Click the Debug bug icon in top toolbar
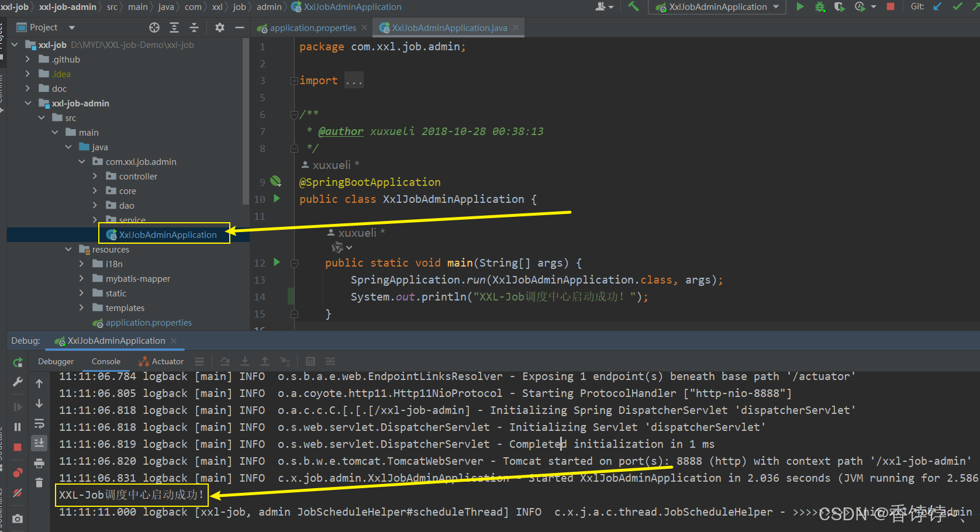 click(x=820, y=6)
